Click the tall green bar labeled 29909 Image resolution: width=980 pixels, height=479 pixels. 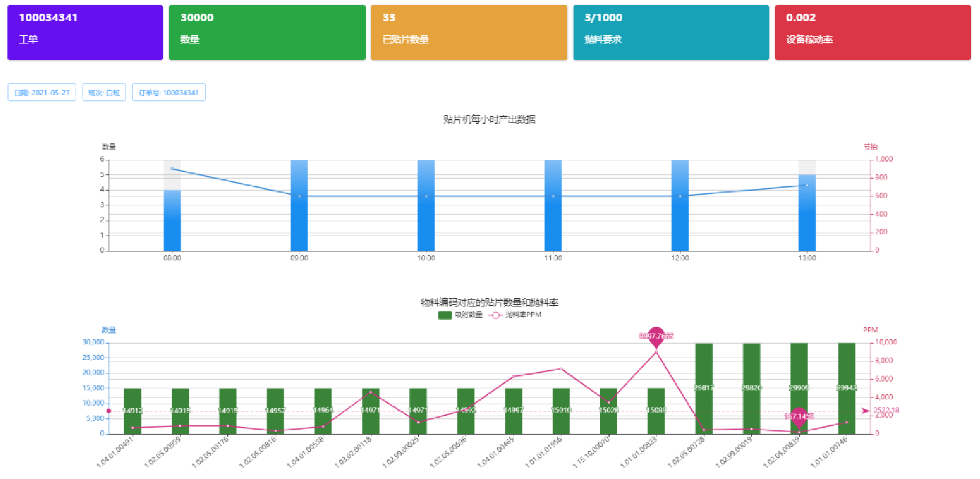click(x=799, y=388)
